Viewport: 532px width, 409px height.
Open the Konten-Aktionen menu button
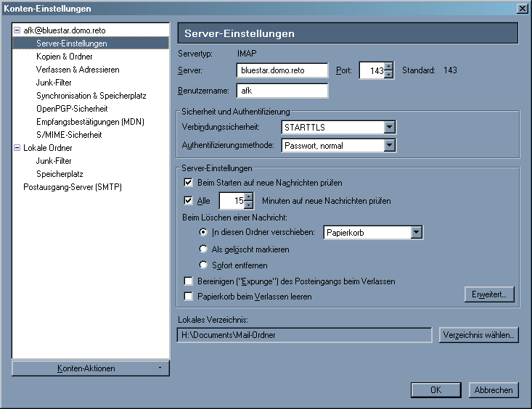(90, 368)
